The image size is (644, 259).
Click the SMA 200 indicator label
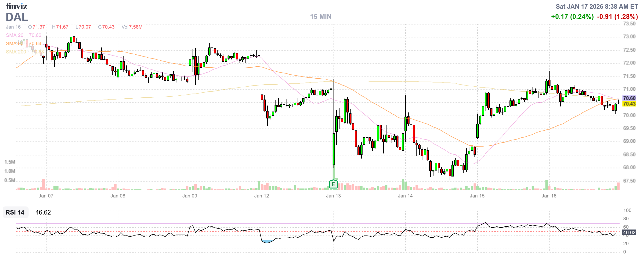click(x=16, y=52)
